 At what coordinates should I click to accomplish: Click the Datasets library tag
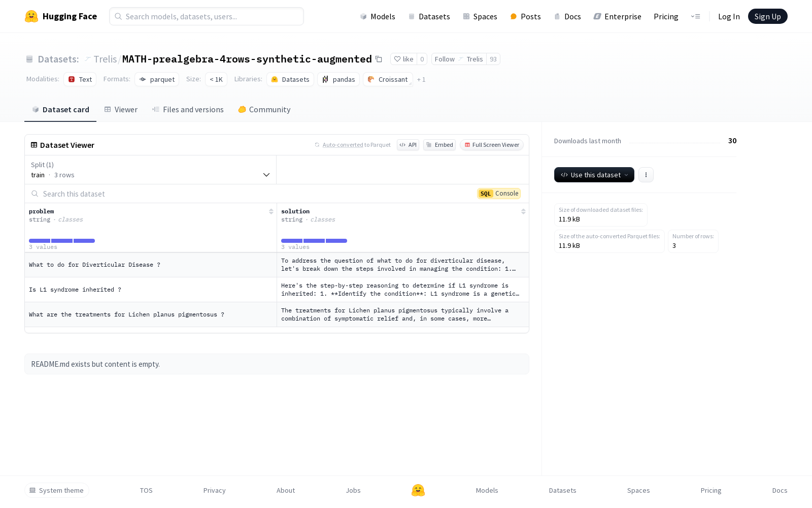pos(290,79)
